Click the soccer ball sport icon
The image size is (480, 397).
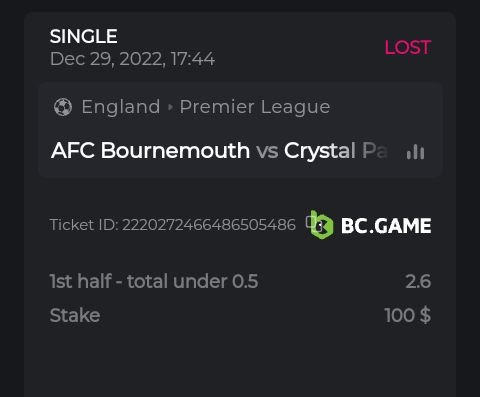[63, 107]
